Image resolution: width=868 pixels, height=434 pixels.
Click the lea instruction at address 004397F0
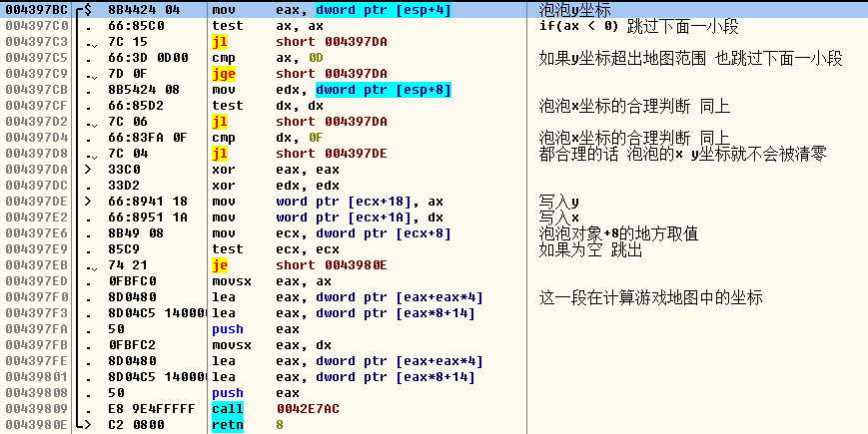[x=348, y=297]
